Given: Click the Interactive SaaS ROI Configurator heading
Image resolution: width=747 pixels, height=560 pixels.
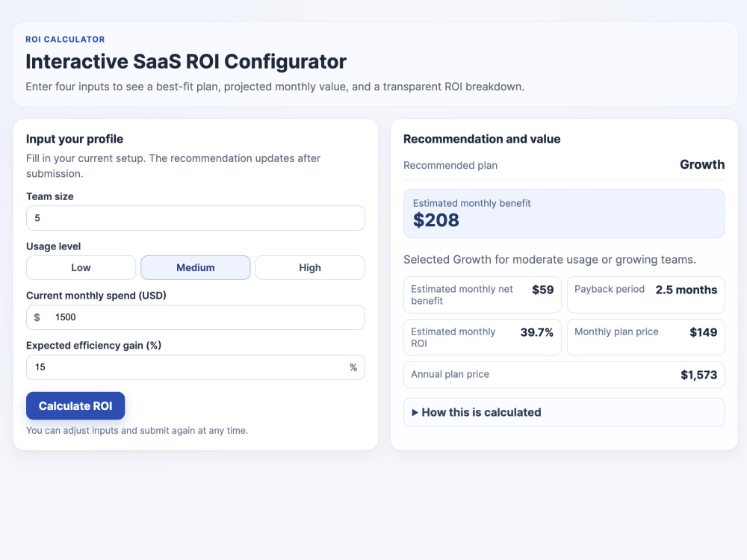Looking at the screenshot, I should click(x=186, y=61).
